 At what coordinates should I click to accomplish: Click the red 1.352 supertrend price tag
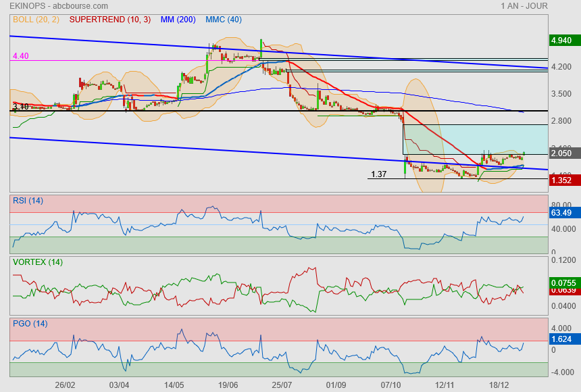point(562,180)
